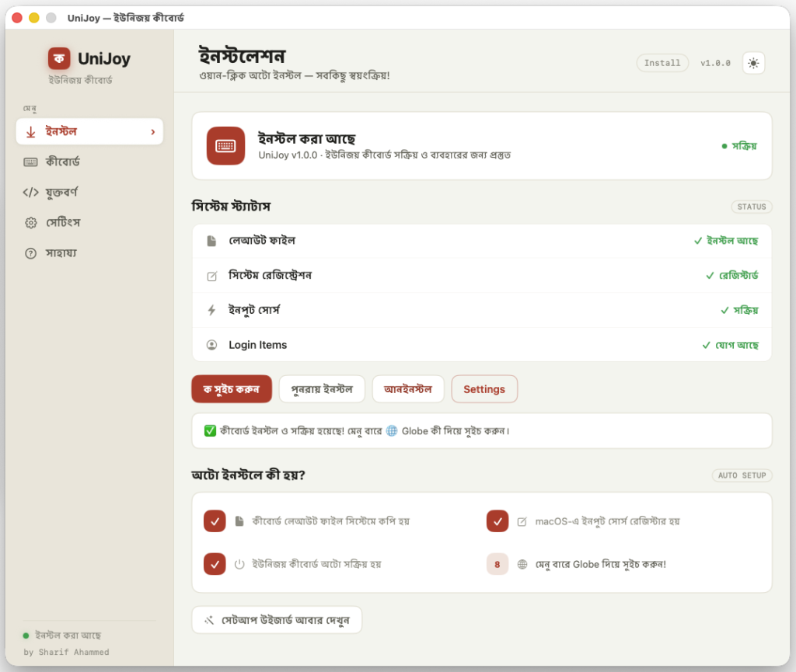Click the AUTO SETUP badge
The width and height of the screenshot is (796, 672).
pos(742,475)
